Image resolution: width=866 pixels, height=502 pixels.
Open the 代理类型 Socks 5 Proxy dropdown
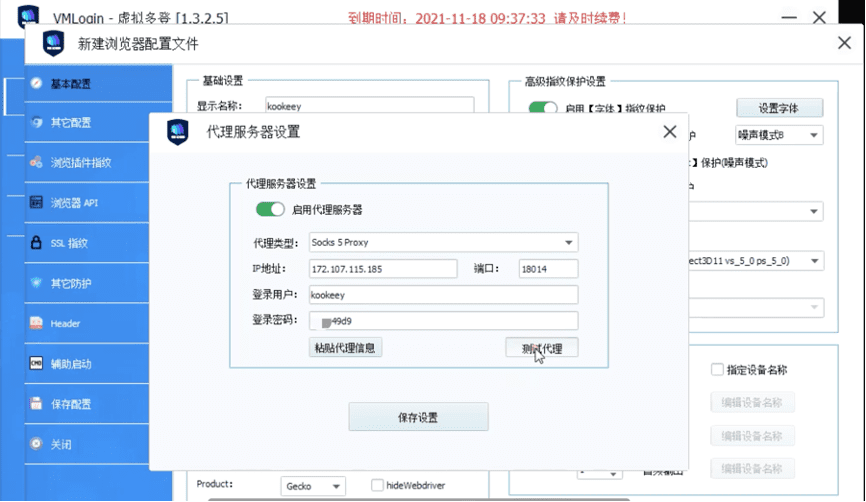tap(443, 242)
